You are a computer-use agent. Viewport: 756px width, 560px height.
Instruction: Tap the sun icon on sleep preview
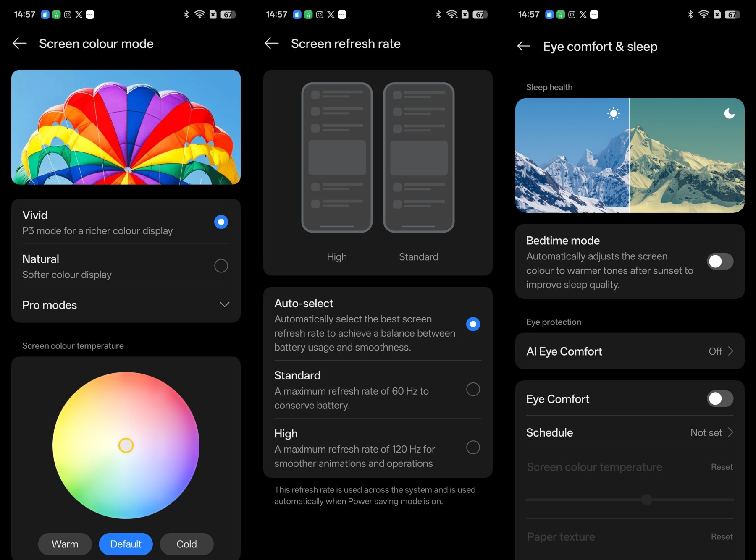point(613,113)
